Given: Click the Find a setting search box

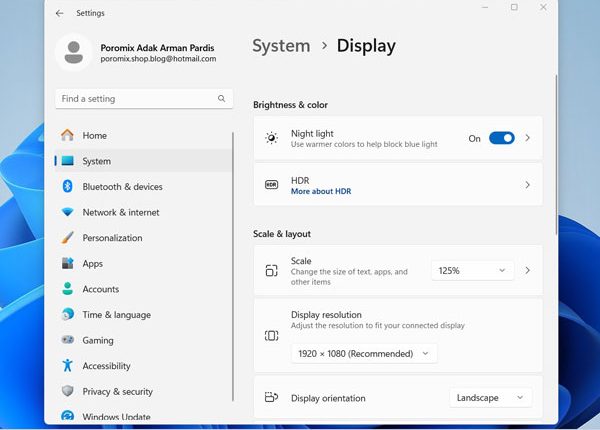Looking at the screenshot, I should pos(144,99).
